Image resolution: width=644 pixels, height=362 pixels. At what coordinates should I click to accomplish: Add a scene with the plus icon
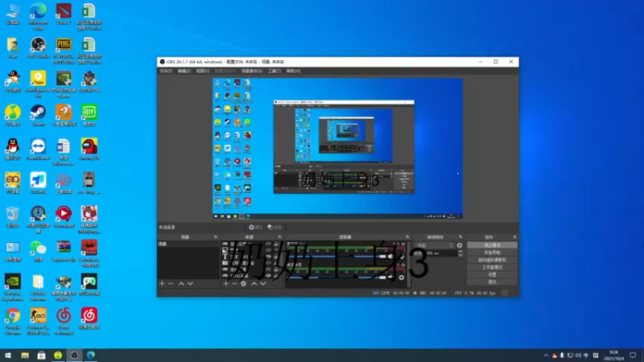[x=162, y=284]
